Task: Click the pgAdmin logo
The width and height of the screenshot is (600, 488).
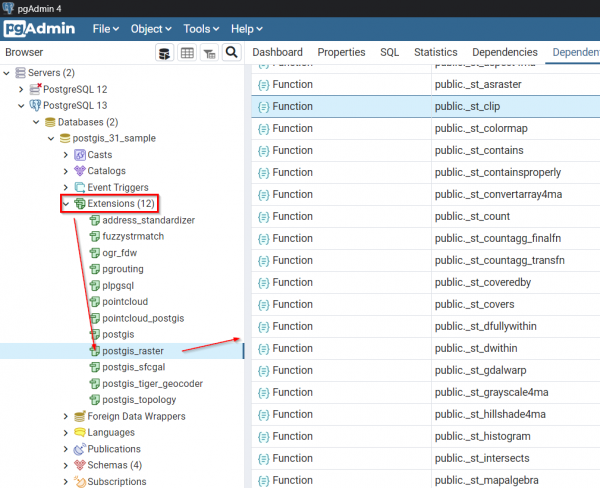Action: point(39,29)
